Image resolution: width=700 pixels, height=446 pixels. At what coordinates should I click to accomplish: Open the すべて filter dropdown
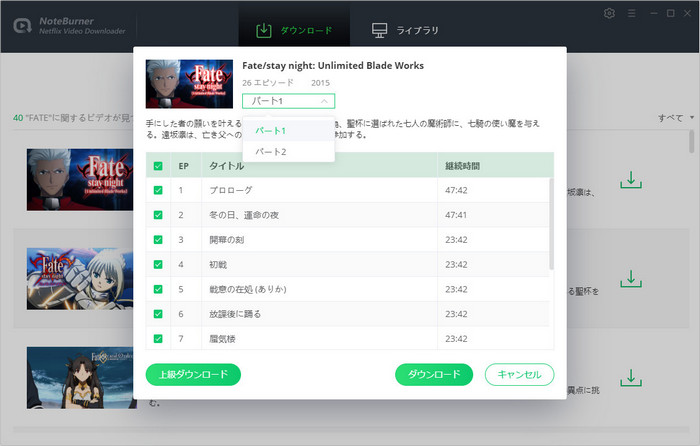coord(676,118)
